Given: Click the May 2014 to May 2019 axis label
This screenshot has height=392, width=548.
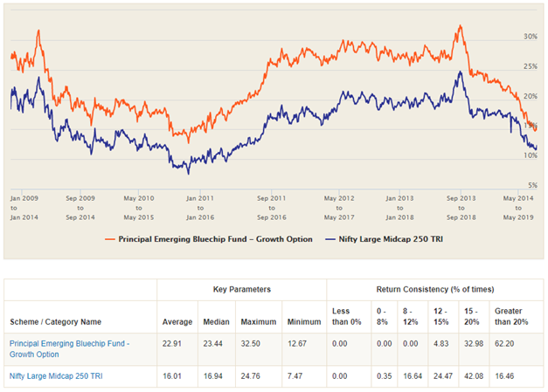Looking at the screenshot, I should click(521, 204).
